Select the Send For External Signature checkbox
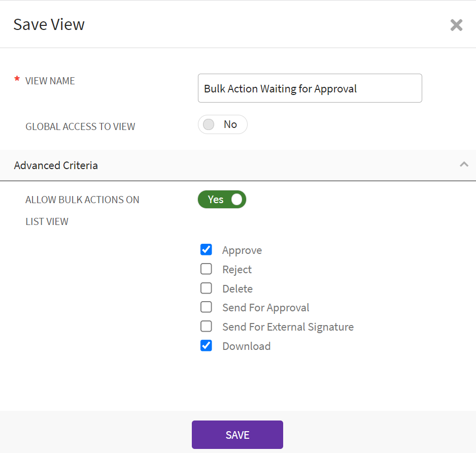Screen dimensions: 476x453 pyautogui.click(x=206, y=327)
